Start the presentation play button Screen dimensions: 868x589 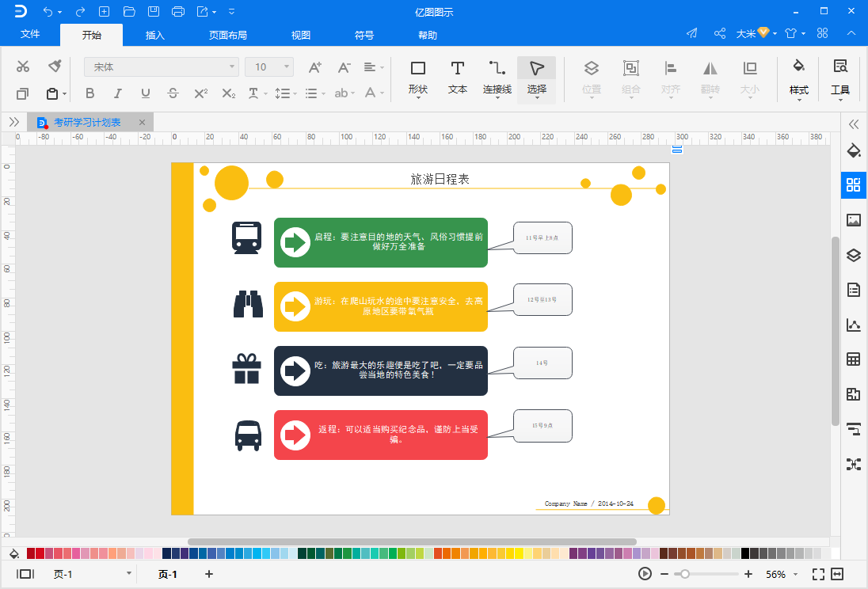point(645,574)
